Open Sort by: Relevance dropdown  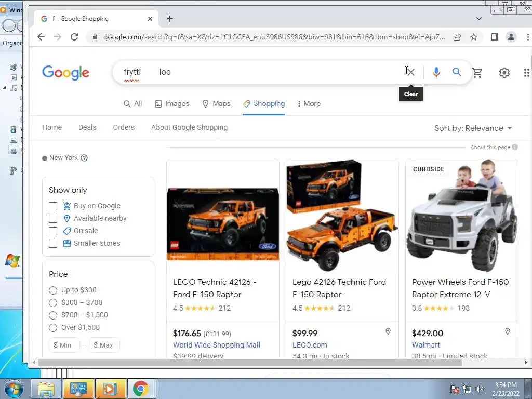click(473, 128)
